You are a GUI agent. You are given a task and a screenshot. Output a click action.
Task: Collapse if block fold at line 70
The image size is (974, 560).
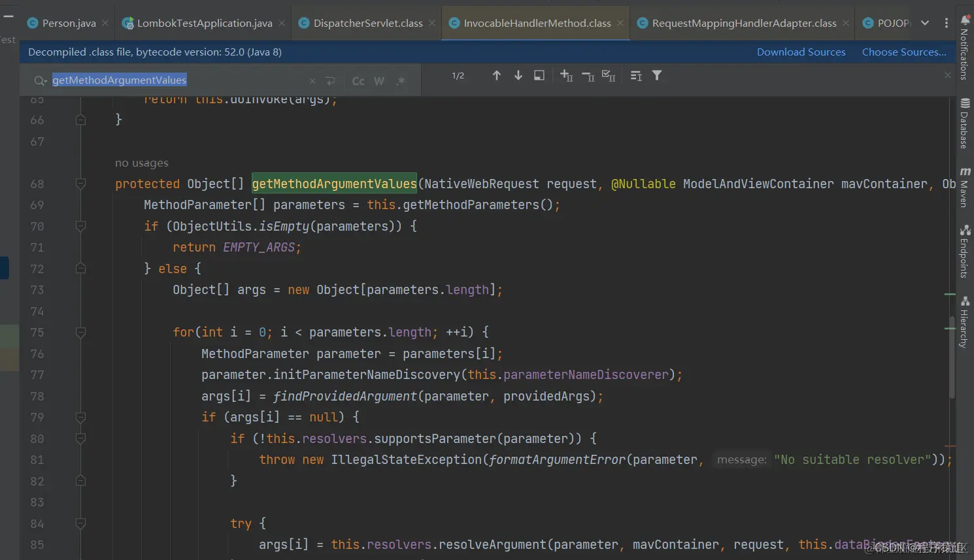[x=80, y=226]
